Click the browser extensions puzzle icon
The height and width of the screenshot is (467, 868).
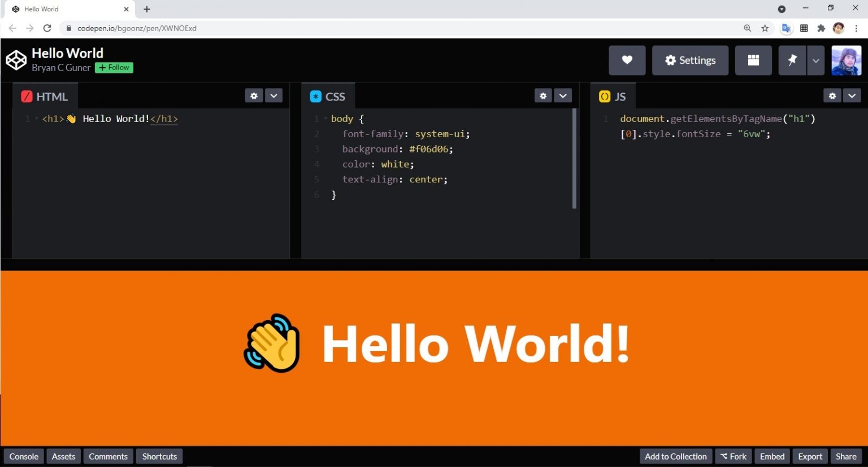pyautogui.click(x=821, y=28)
